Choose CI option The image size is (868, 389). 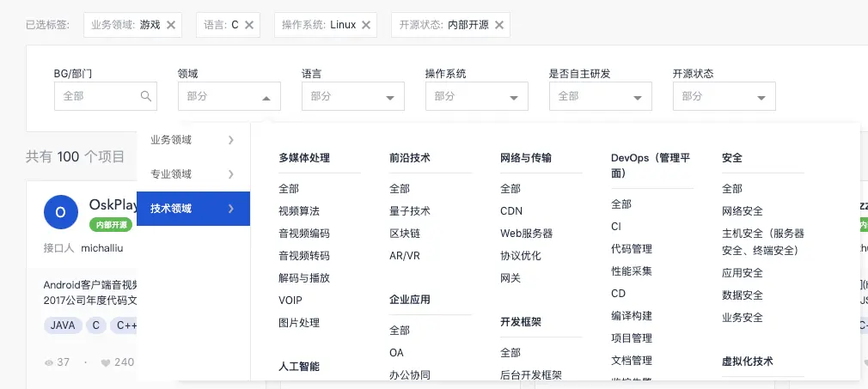pyautogui.click(x=616, y=227)
